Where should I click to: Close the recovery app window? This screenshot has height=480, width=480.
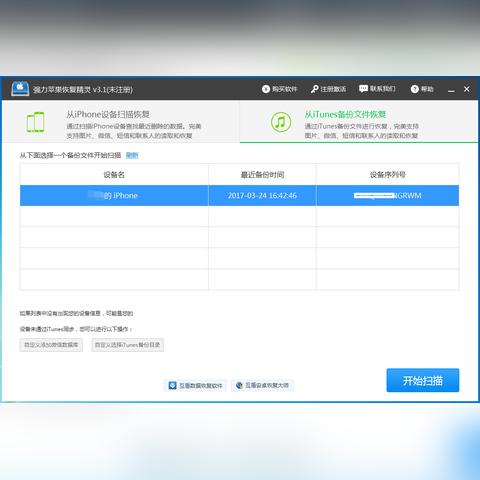click(467, 89)
